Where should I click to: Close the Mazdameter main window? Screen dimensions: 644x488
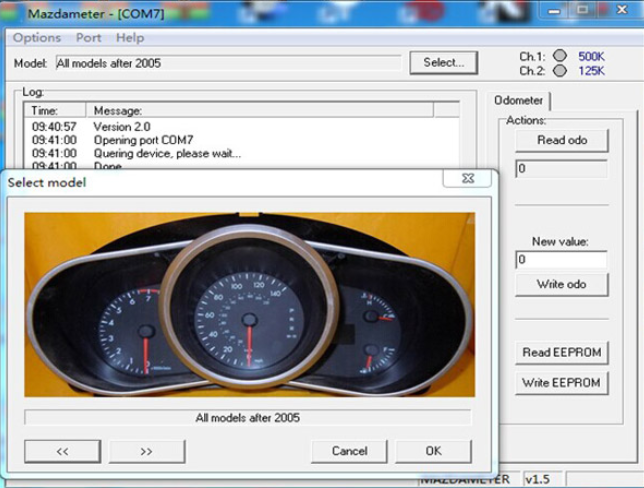coord(621,10)
